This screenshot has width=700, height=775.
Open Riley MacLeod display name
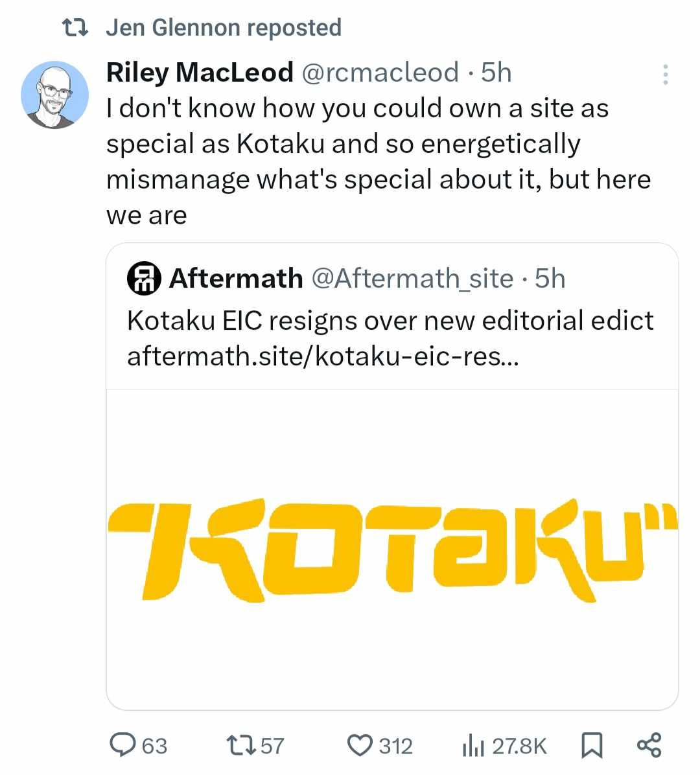200,73
